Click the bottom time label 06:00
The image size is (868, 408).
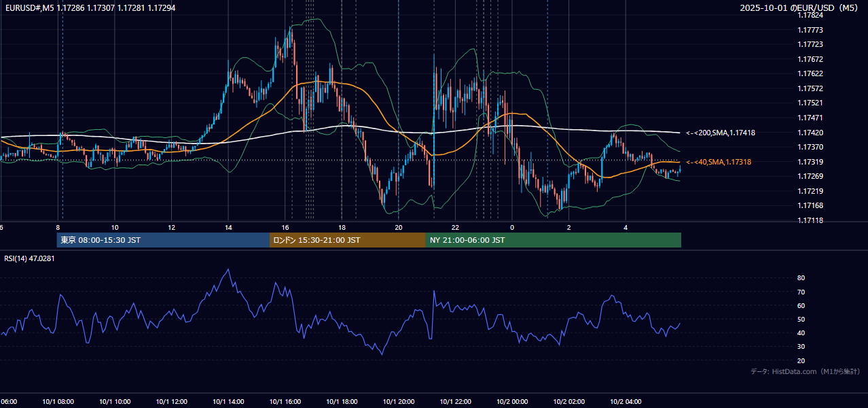pyautogui.click(x=8, y=402)
